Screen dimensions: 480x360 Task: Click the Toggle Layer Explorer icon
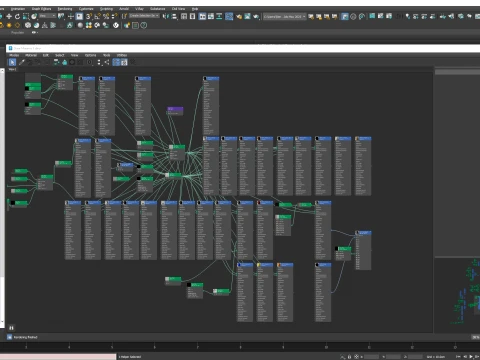pyautogui.click(x=192, y=16)
